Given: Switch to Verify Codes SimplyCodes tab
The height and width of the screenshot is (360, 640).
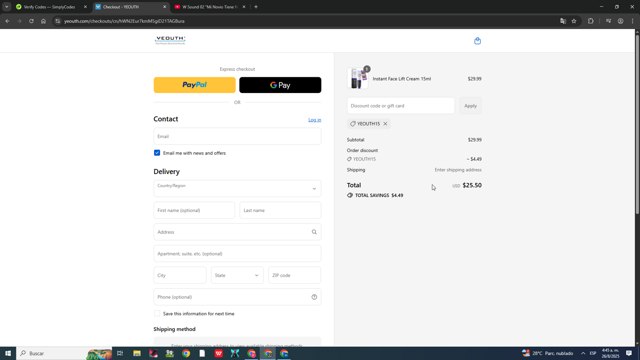Looking at the screenshot, I should (49, 7).
